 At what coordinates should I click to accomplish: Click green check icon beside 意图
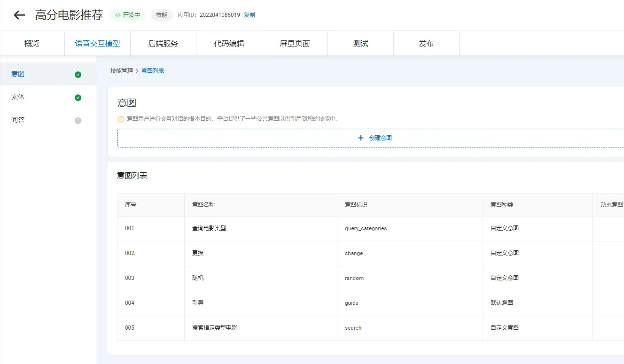pyautogui.click(x=78, y=74)
